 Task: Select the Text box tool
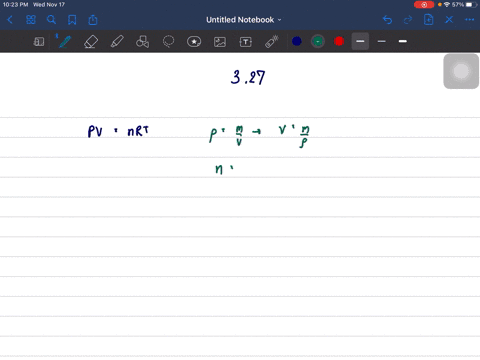[246, 42]
